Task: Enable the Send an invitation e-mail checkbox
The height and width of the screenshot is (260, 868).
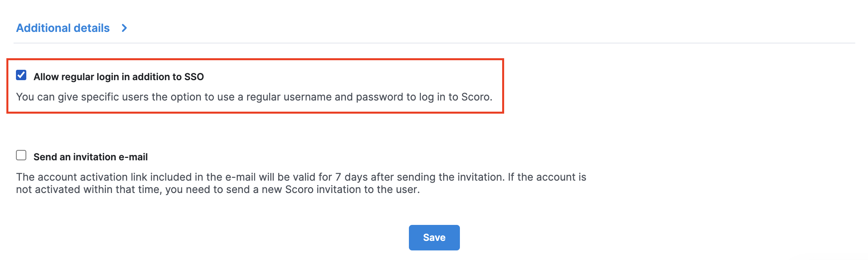Action: point(21,156)
